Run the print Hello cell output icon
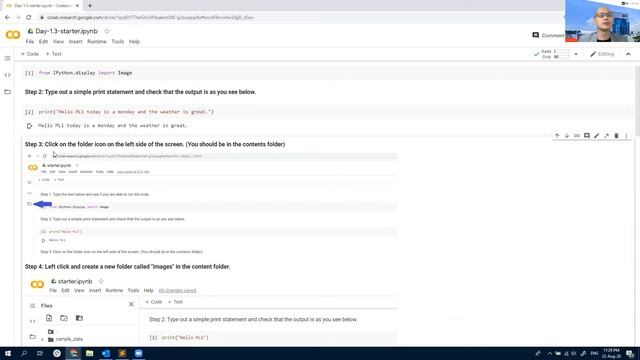This screenshot has width=640, height=360. [x=29, y=126]
